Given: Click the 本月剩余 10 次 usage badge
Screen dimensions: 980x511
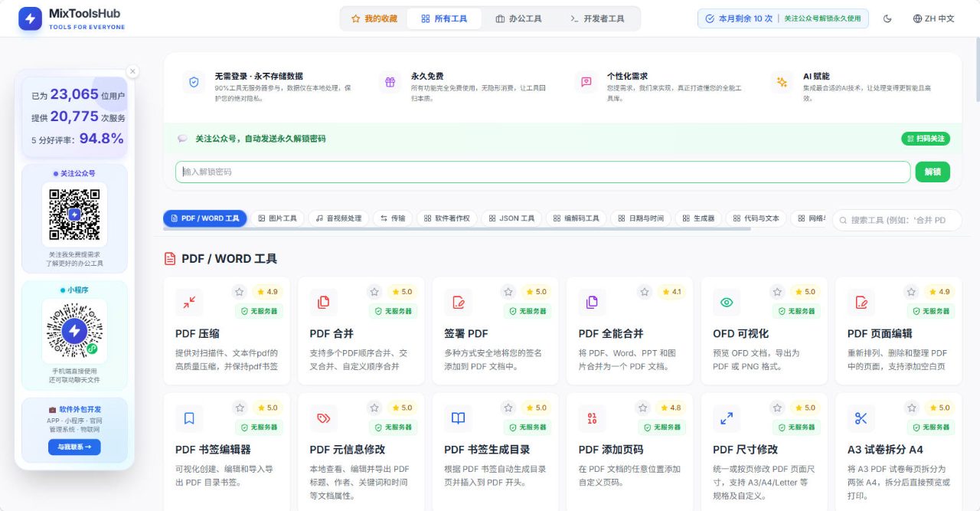Looking at the screenshot, I should (782, 18).
